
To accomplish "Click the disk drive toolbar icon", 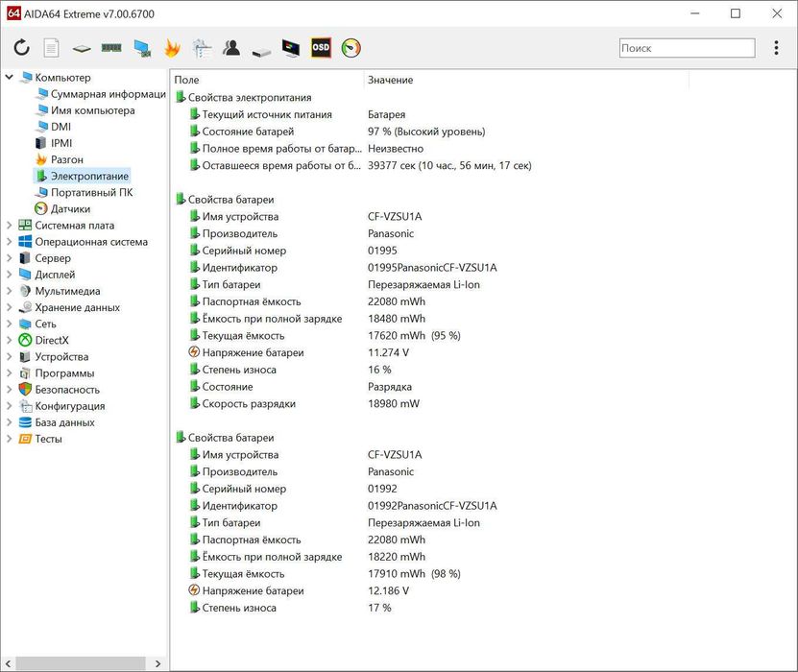I will (261, 52).
